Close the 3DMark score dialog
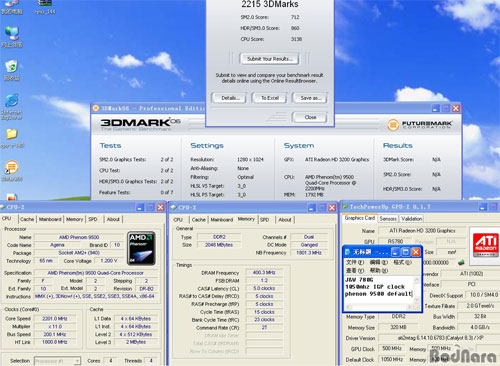 pyautogui.click(x=310, y=117)
